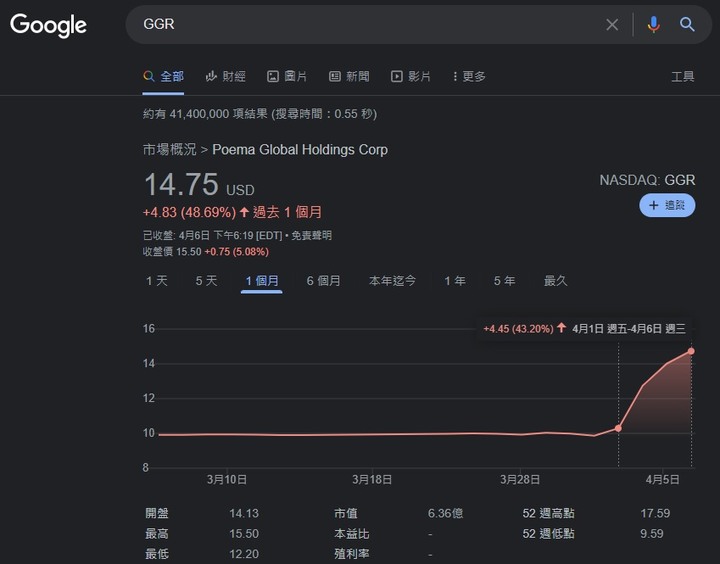Screen dimensions: 720x564
Task: Click the 追蹤 follow button
Action: pyautogui.click(x=667, y=205)
